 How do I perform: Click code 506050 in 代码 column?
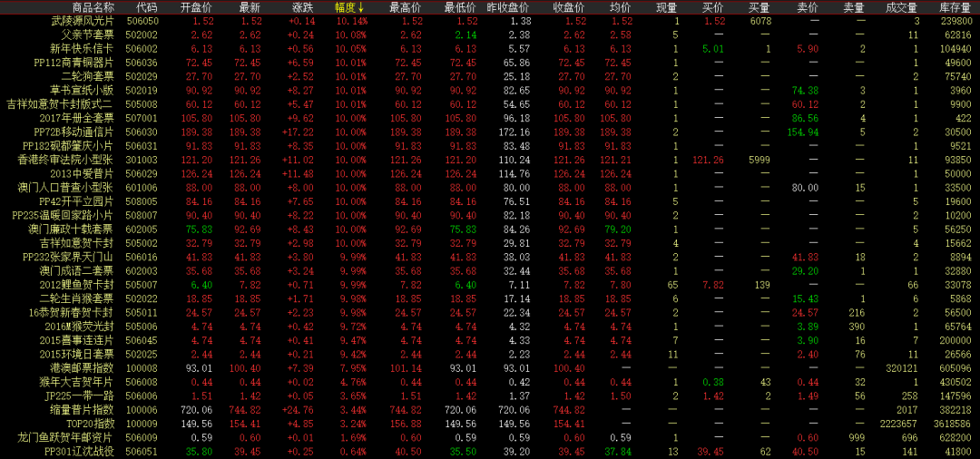[x=142, y=21]
